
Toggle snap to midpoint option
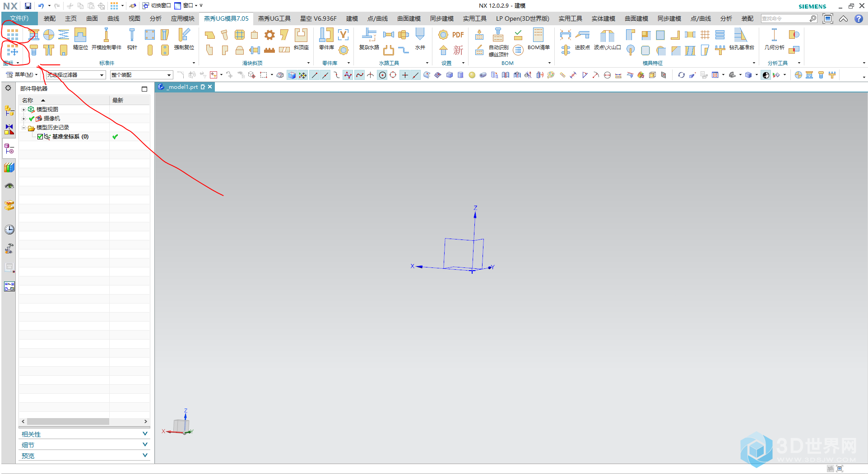pos(325,75)
